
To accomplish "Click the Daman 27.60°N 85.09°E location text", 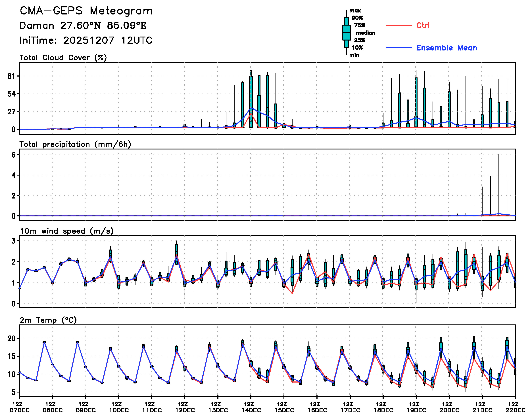I will [x=83, y=26].
